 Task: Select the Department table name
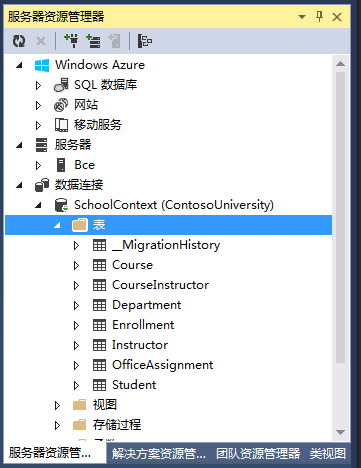pos(147,305)
